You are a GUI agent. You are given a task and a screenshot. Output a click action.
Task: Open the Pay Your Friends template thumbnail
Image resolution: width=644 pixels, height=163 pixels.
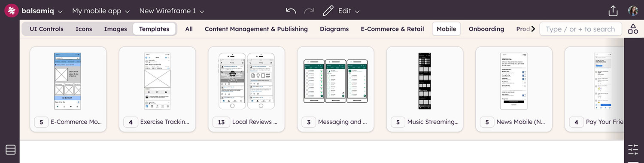tap(603, 81)
